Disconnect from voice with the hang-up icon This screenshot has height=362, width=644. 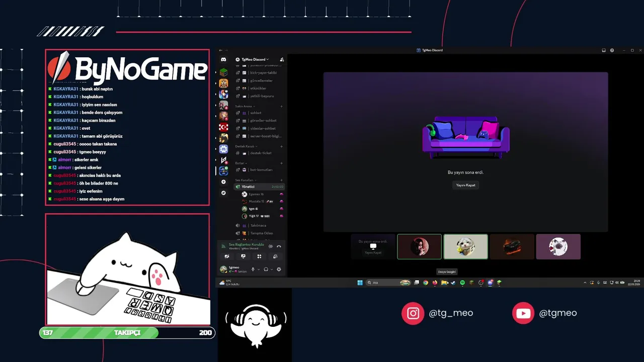[x=279, y=246]
